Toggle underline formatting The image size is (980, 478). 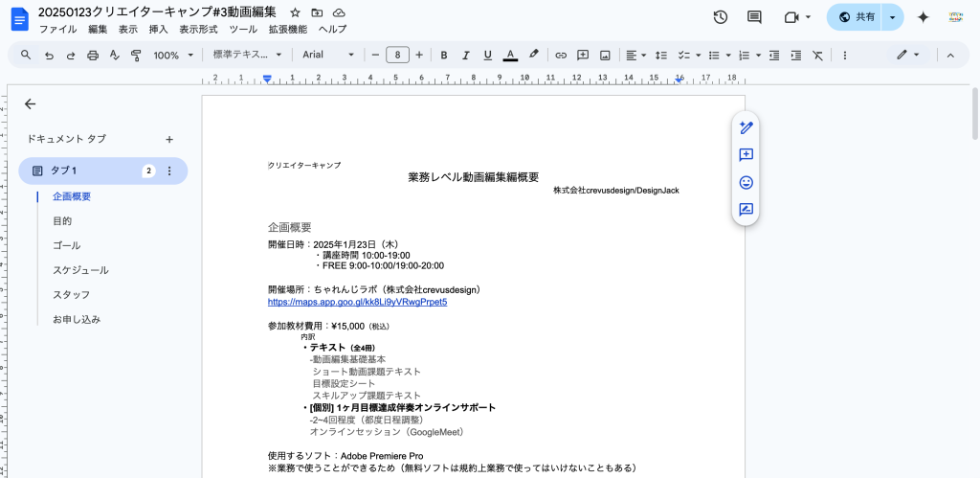pyautogui.click(x=488, y=56)
